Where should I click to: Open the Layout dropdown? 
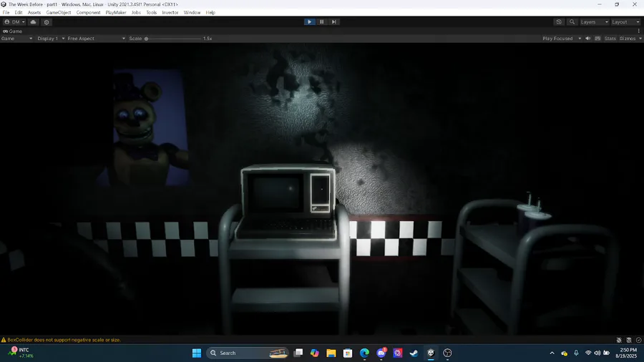[625, 21]
